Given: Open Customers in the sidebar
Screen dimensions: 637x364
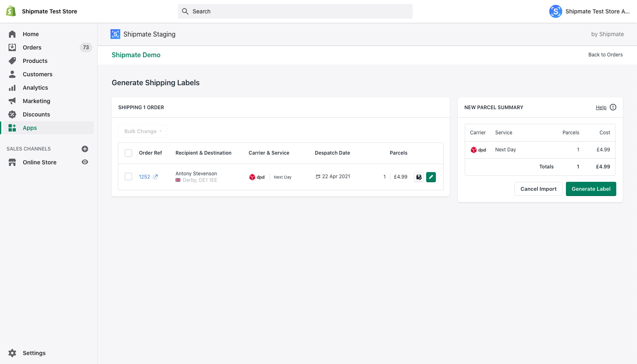Looking at the screenshot, I should coord(37,74).
